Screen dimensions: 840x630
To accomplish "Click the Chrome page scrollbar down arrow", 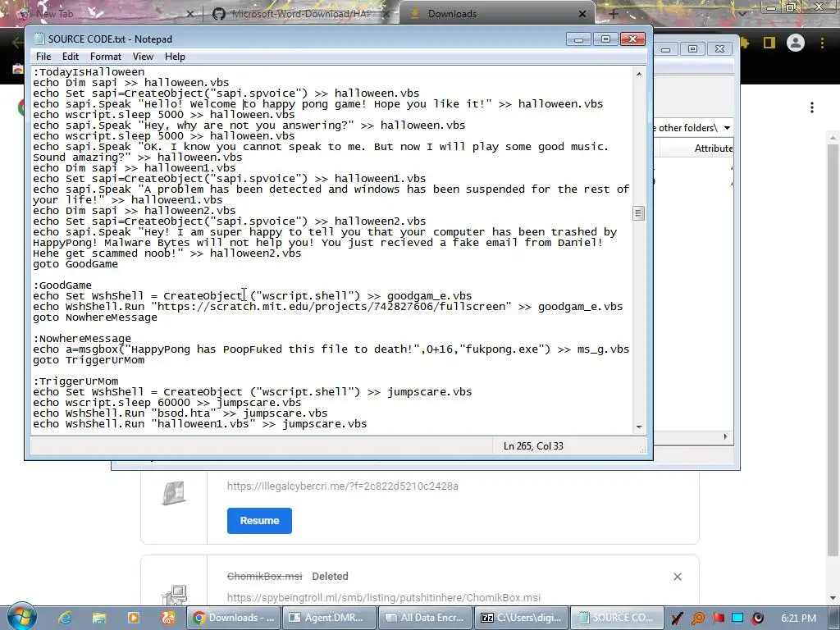I will pyautogui.click(x=833, y=598).
